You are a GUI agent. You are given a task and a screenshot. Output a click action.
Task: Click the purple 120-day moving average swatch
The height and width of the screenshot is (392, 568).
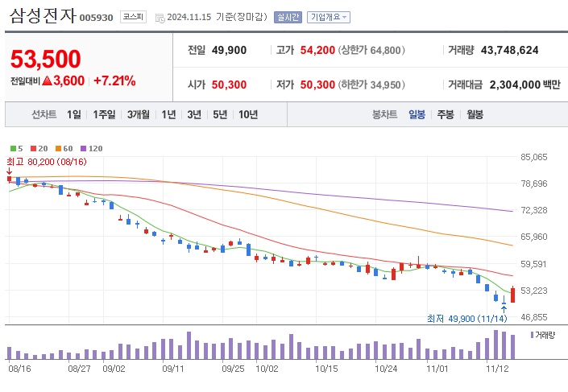(83, 148)
